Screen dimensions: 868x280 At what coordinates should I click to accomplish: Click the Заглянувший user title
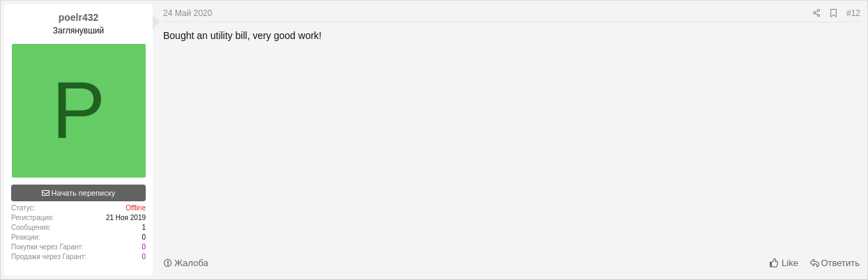[x=78, y=31]
